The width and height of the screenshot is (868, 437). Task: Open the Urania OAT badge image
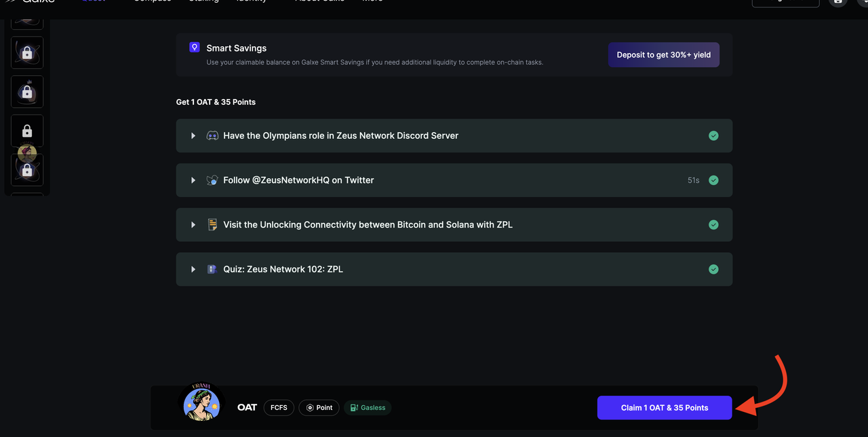pyautogui.click(x=201, y=402)
